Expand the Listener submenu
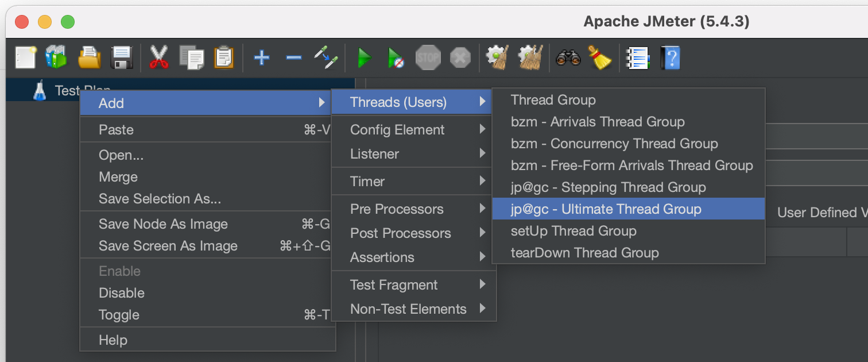Image resolution: width=868 pixels, height=362 pixels. [x=412, y=154]
